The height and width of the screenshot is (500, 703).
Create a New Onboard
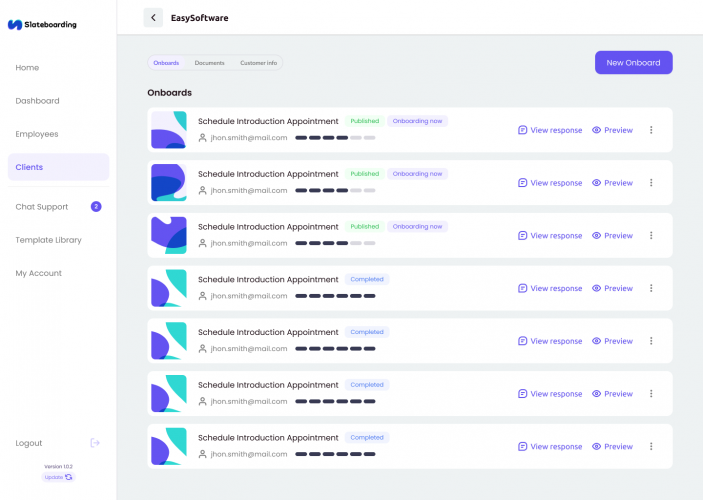[634, 62]
